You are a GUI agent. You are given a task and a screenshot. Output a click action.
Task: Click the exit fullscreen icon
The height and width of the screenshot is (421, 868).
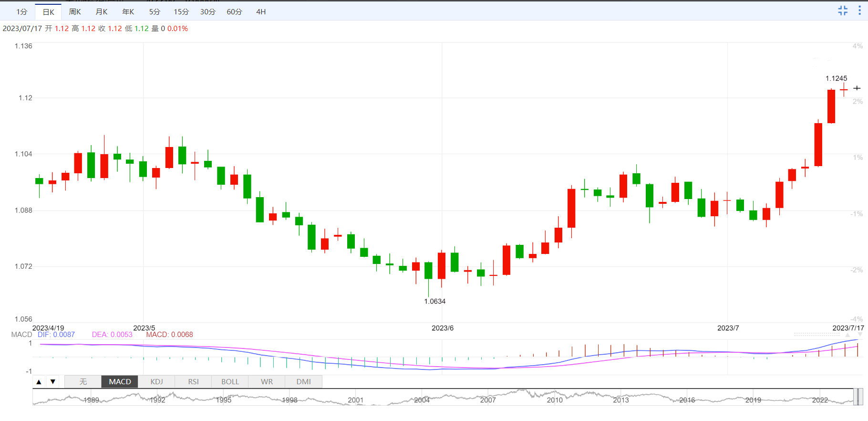[x=843, y=11]
